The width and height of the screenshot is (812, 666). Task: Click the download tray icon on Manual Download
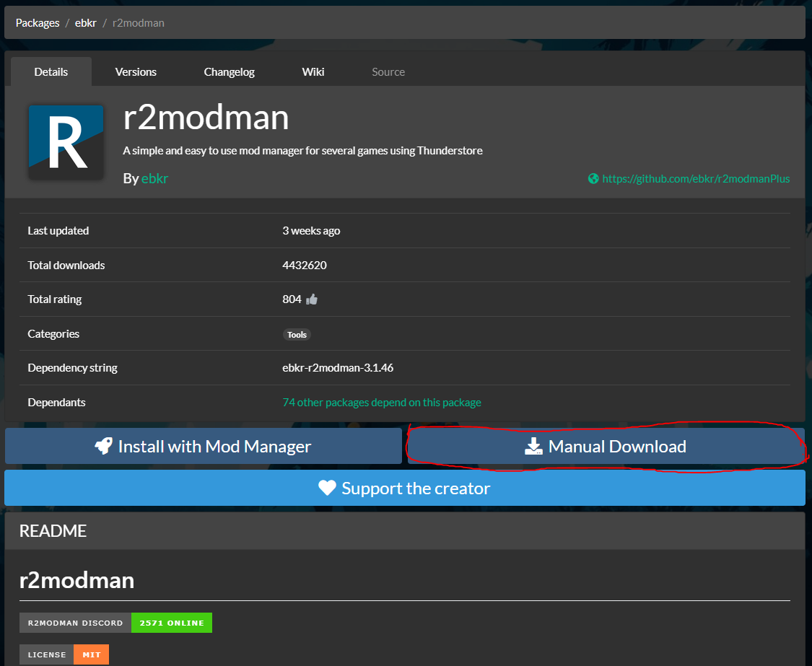click(533, 446)
